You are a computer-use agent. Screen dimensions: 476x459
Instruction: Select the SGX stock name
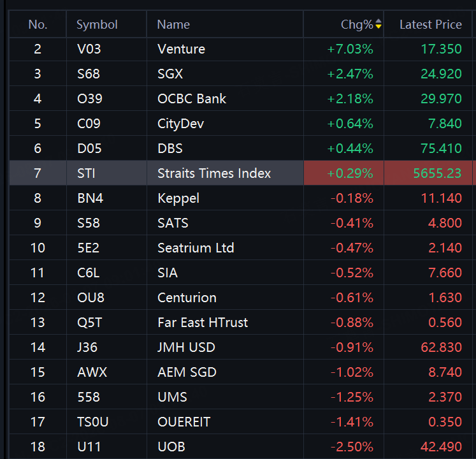coord(170,74)
